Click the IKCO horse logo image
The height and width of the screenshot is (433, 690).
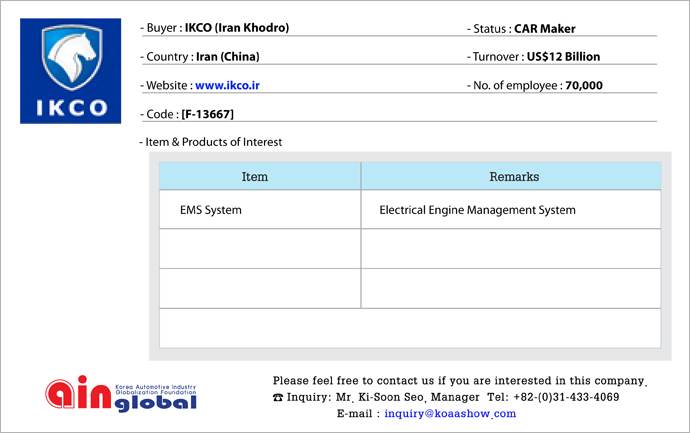point(70,71)
